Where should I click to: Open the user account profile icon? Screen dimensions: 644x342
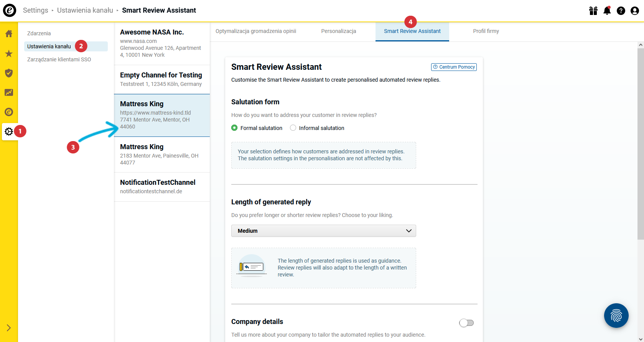tap(635, 11)
